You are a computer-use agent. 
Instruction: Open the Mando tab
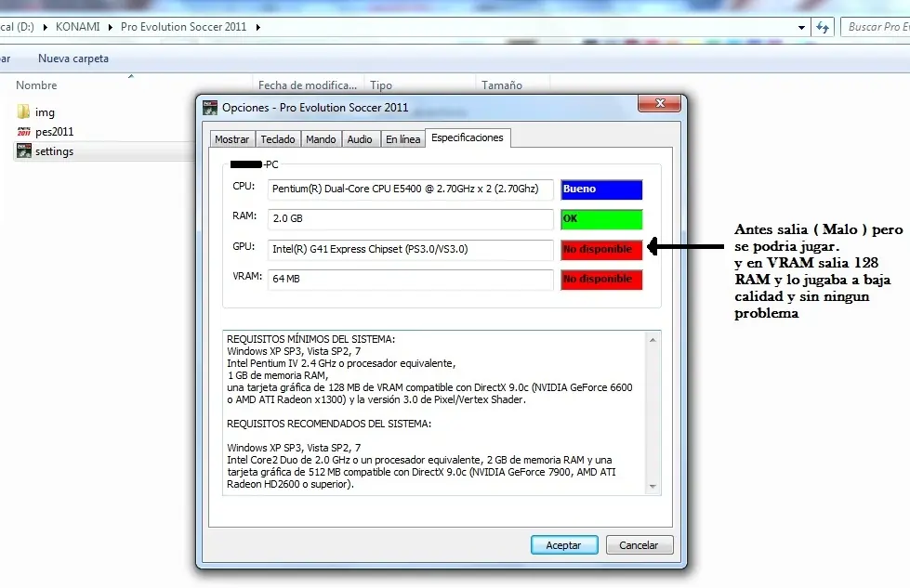(321, 139)
